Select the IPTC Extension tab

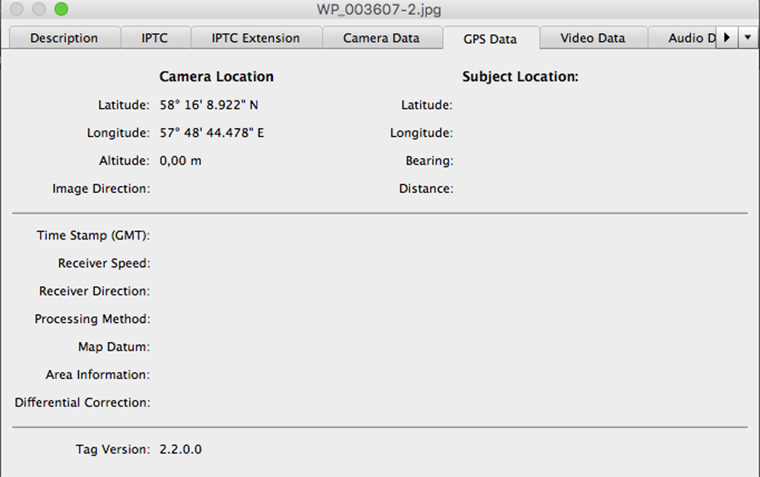(x=255, y=38)
